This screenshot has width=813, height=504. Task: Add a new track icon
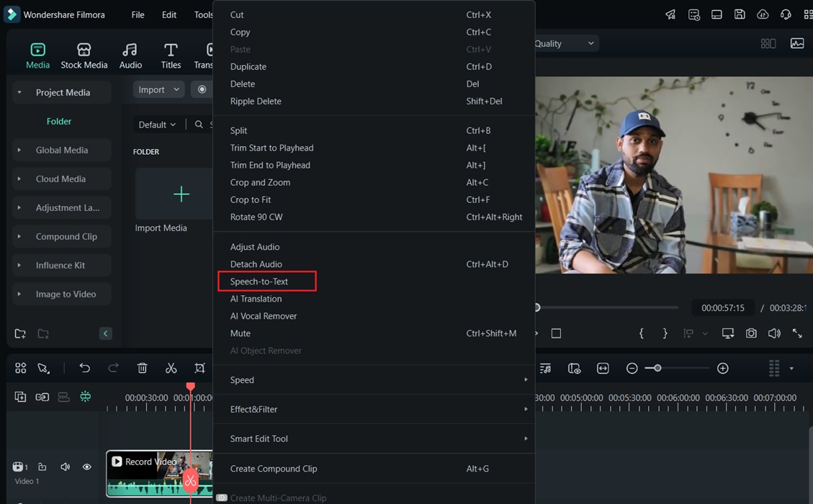coord(20,397)
